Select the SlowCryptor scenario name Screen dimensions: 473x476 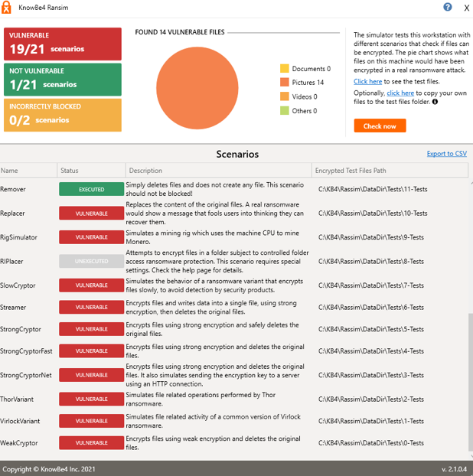click(x=18, y=285)
